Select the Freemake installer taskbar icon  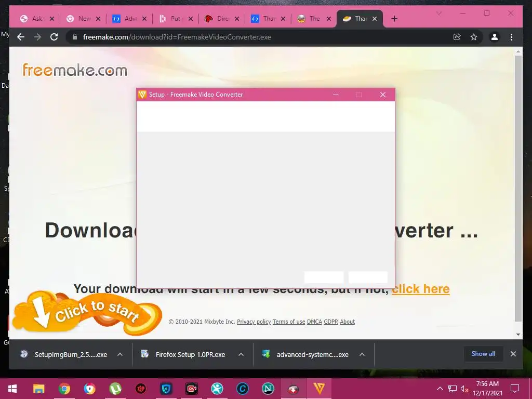(319, 389)
